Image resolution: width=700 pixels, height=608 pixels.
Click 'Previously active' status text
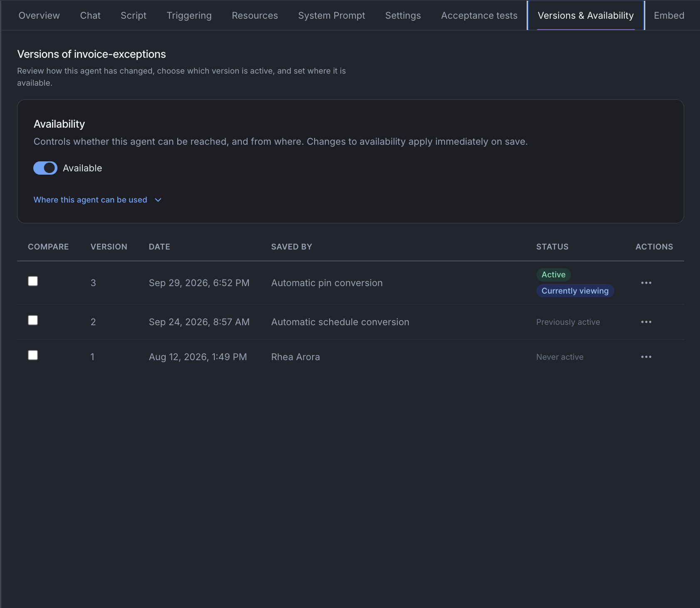(568, 322)
